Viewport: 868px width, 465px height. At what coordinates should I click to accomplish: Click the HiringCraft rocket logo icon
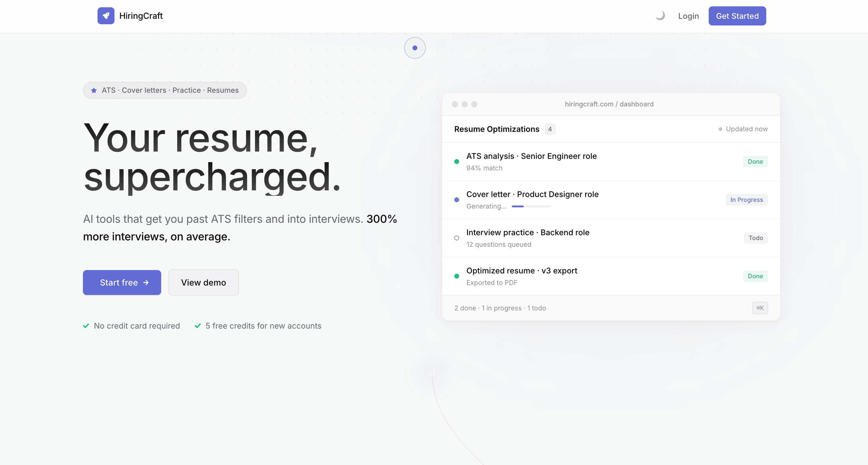pos(106,16)
